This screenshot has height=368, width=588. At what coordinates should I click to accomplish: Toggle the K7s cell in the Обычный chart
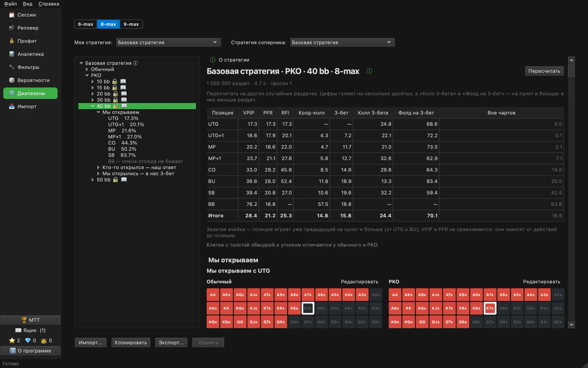tap(308, 308)
